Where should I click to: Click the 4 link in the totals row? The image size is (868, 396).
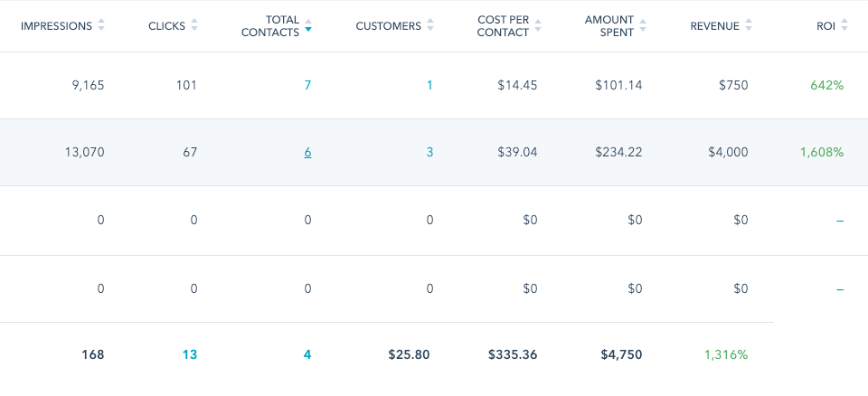(x=307, y=354)
